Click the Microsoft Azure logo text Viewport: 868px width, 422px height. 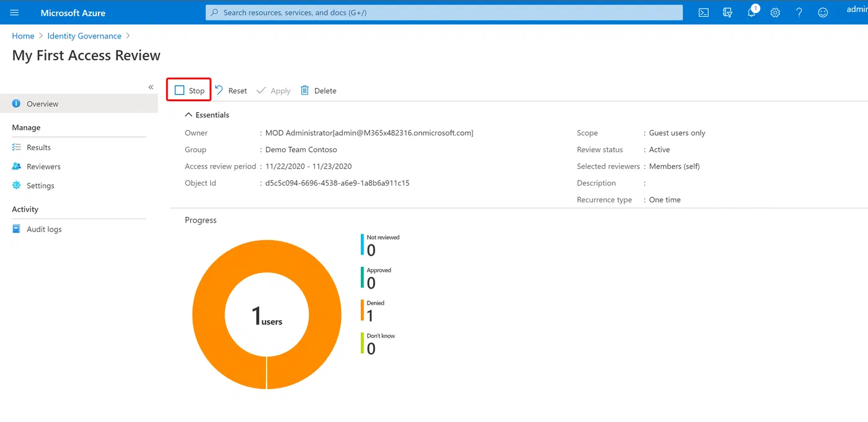73,12
